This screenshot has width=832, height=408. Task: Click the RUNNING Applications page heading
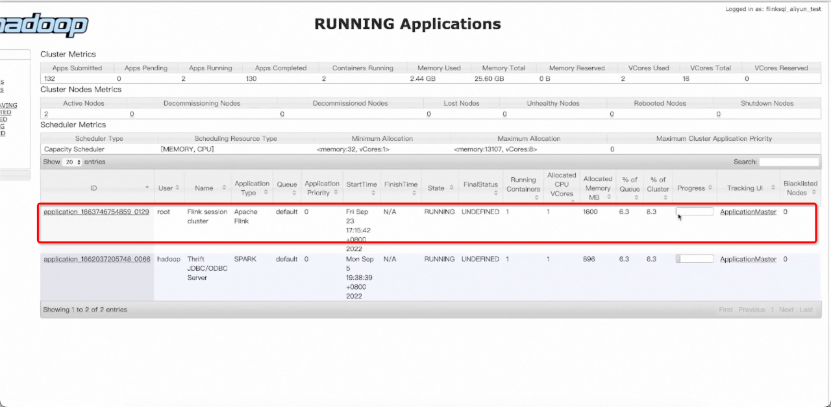pyautogui.click(x=408, y=24)
